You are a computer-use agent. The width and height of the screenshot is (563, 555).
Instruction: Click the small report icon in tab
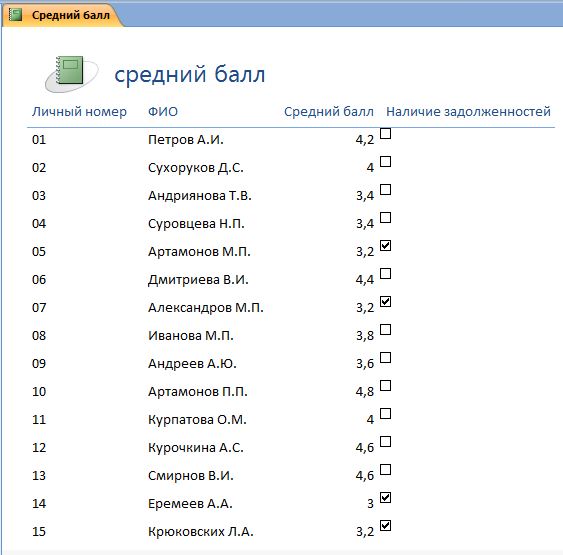15,15
